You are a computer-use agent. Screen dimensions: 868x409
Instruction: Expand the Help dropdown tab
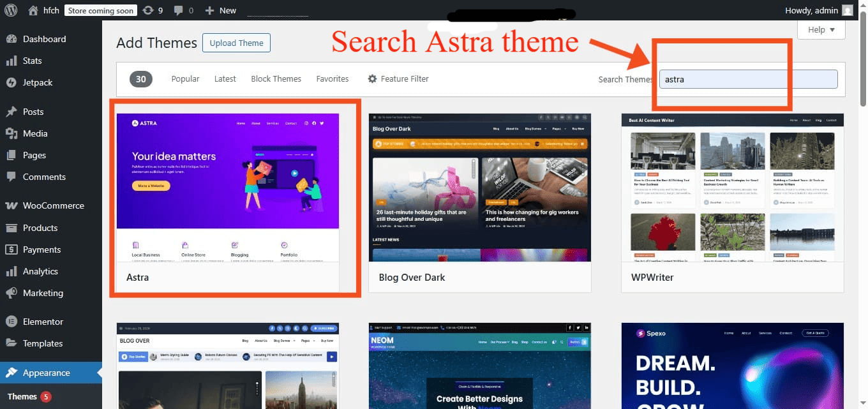(x=821, y=29)
